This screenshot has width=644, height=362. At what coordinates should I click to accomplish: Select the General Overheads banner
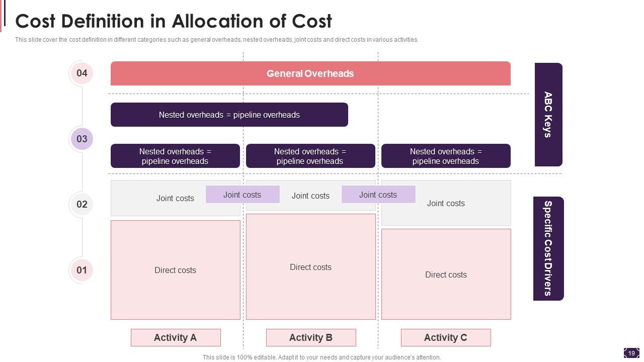310,73
